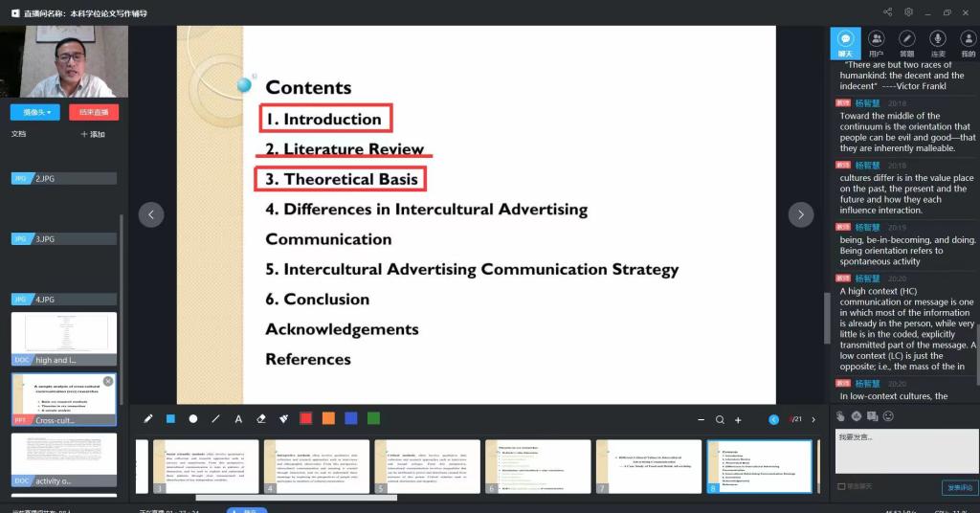This screenshot has width=980, height=513.
Task: Select the pencil drawing tool
Action: 148,419
